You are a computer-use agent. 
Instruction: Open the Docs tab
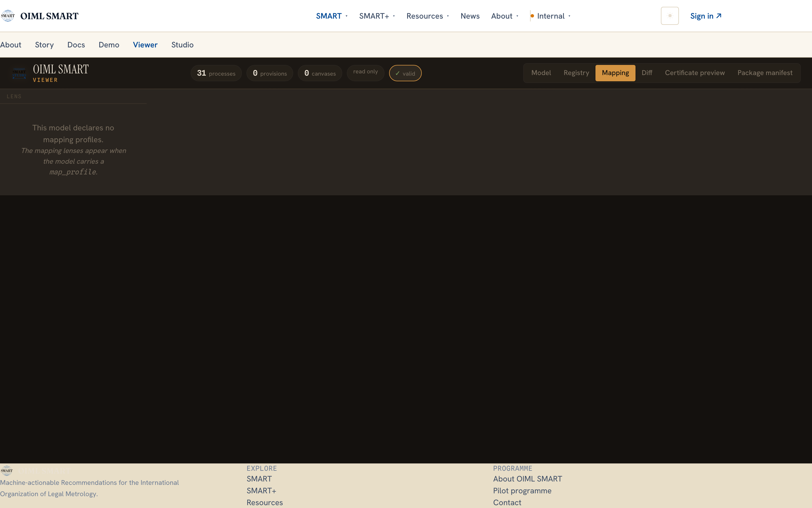coord(76,45)
